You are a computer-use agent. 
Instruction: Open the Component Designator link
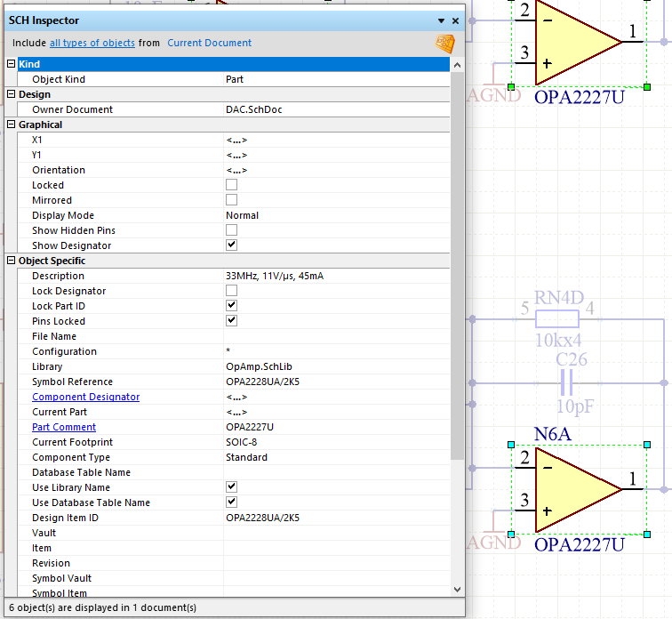(85, 397)
